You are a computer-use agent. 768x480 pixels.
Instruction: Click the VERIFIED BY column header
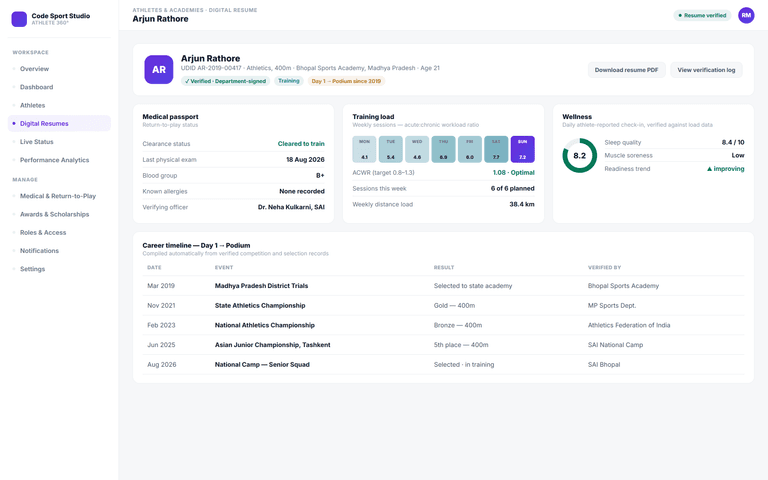pyautogui.click(x=604, y=267)
